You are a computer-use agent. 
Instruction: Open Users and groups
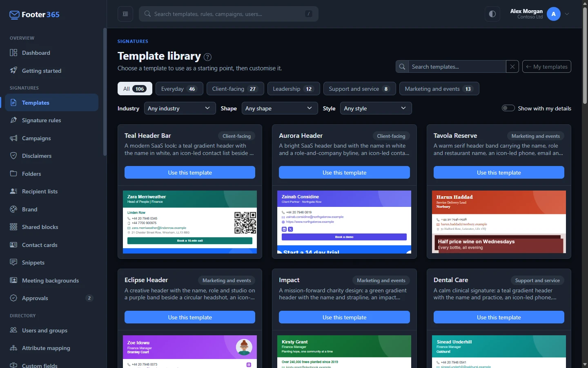pos(52,330)
